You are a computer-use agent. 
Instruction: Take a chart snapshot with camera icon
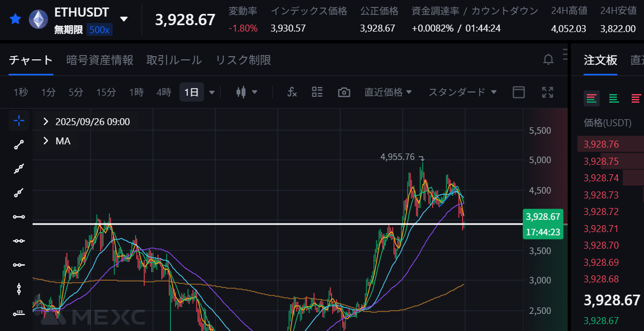point(344,92)
